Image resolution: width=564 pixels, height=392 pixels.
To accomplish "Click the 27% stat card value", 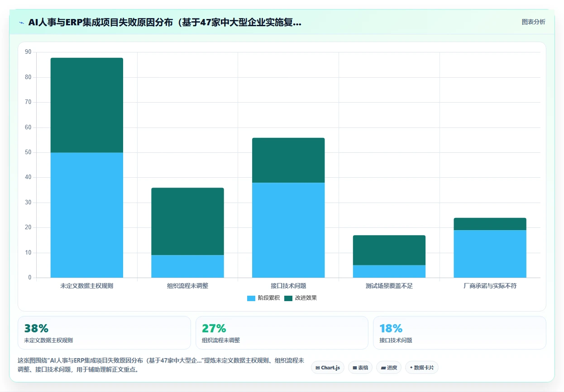I will (x=214, y=329).
